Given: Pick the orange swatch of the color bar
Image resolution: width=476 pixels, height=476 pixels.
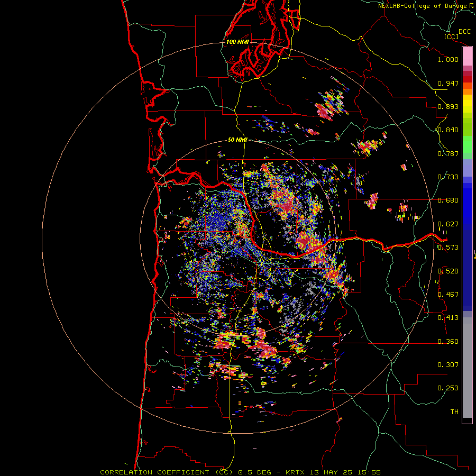Looking at the screenshot, I should pyautogui.click(x=467, y=91).
